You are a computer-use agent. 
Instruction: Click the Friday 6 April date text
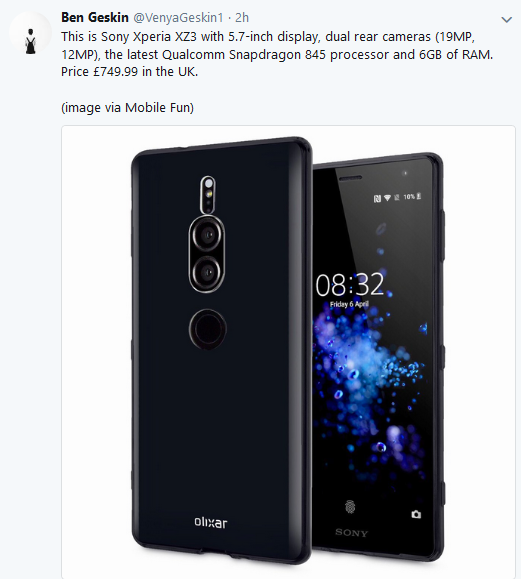coord(349,304)
